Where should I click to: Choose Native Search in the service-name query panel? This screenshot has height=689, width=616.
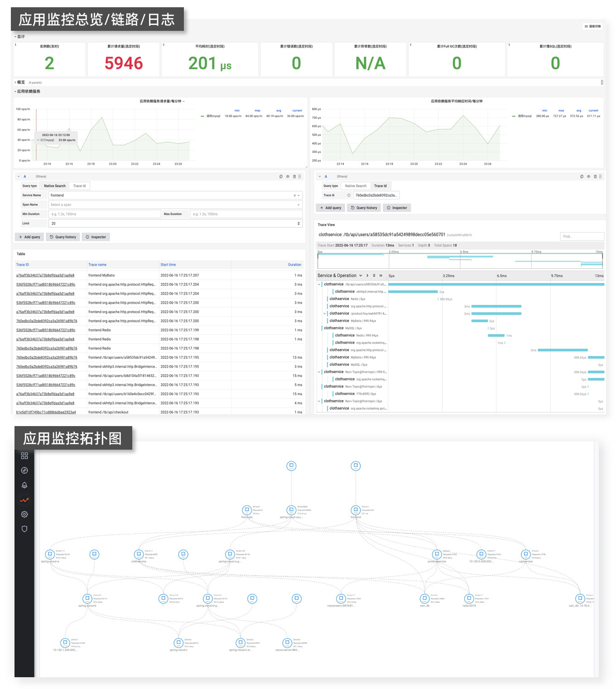click(55, 186)
